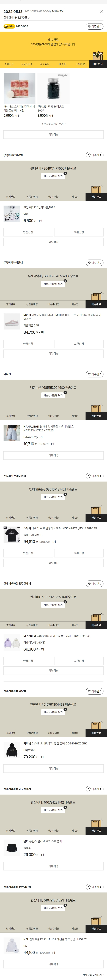Click the yellow 택배송 delivery badge icon
The image size is (107, 980).
pos(9,27)
